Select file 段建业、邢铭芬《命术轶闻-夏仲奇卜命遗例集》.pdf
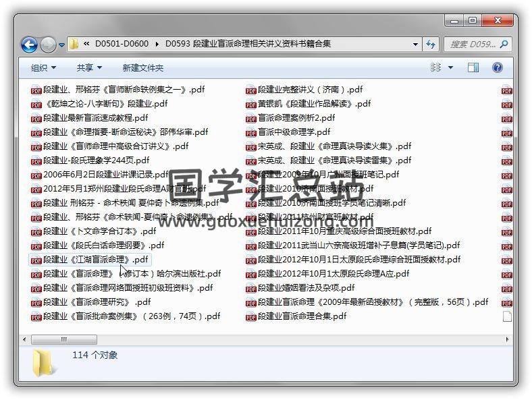The width and height of the screenshot is (532, 400). tap(131, 217)
